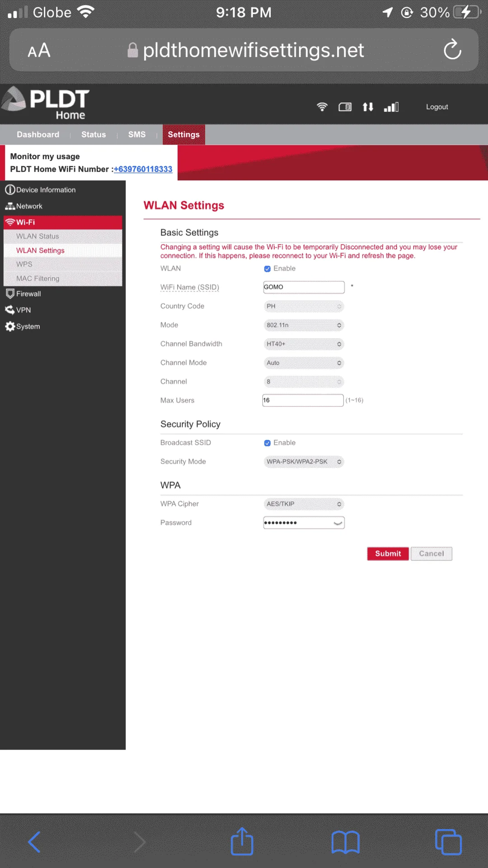Open WLAN Settings in the sidebar
This screenshot has width=488, height=868.
click(x=63, y=250)
